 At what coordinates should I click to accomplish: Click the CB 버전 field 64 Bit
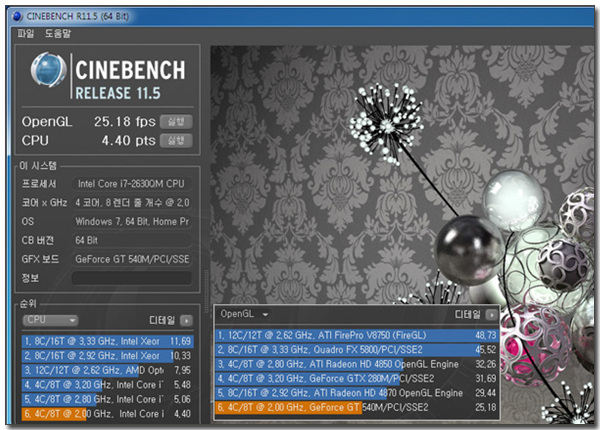[132, 240]
